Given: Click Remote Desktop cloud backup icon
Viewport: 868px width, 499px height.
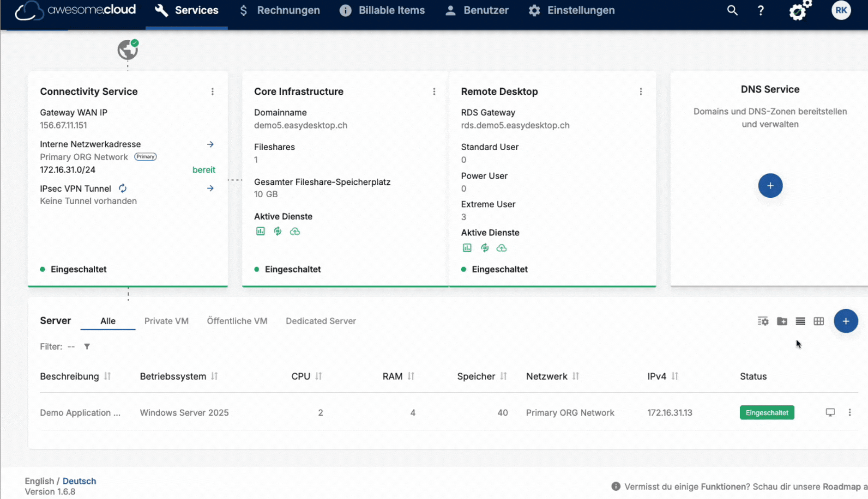Looking at the screenshot, I should click(x=501, y=248).
